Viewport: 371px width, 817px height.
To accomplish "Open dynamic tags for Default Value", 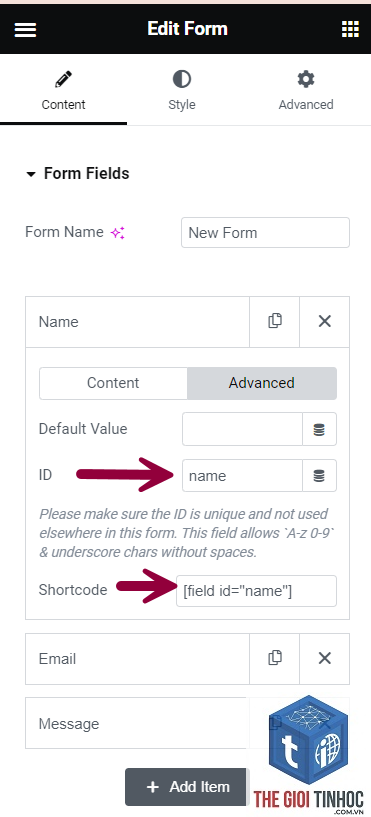I will click(x=319, y=429).
